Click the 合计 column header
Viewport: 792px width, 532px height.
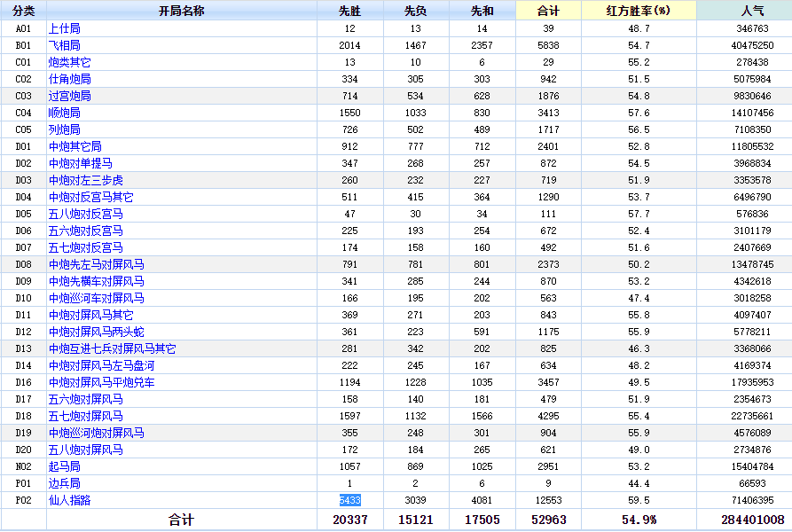[x=548, y=11]
